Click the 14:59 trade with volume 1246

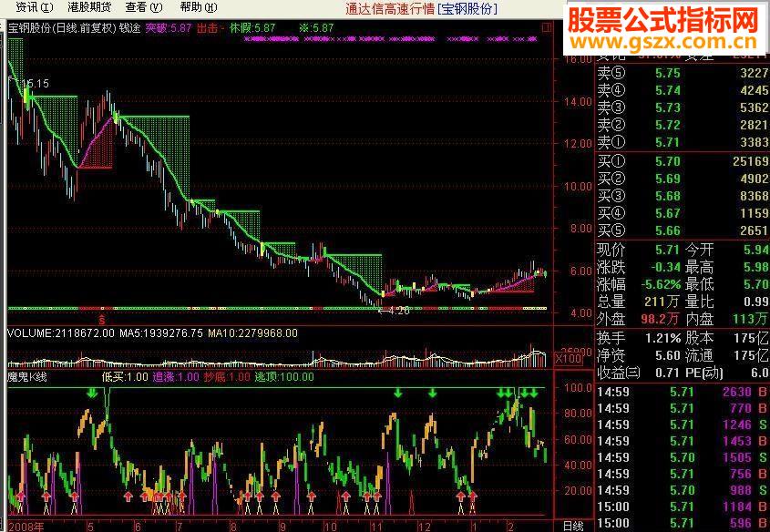(683, 425)
